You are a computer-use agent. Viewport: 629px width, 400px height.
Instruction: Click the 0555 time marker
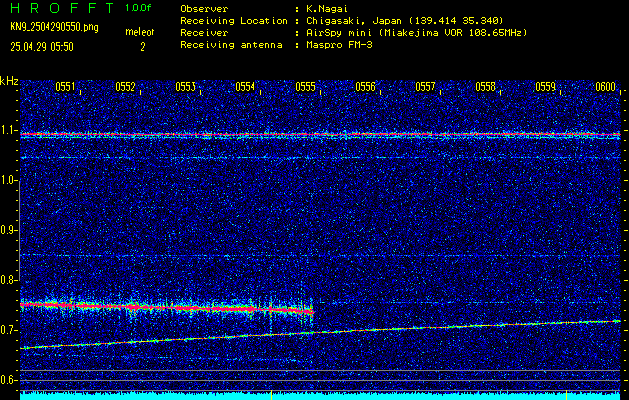click(305, 87)
